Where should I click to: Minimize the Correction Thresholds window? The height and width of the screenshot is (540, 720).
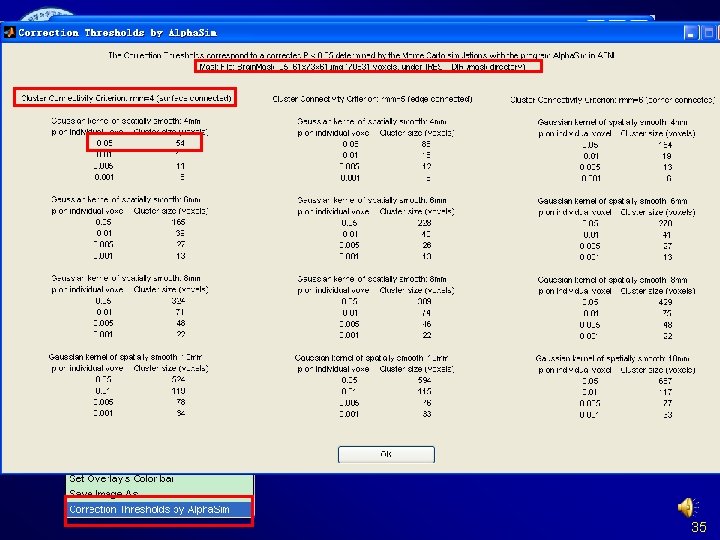pyautogui.click(x=691, y=33)
